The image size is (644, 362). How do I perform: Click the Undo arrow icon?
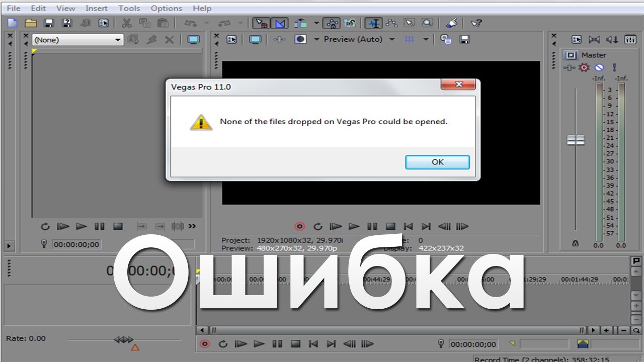point(190,23)
